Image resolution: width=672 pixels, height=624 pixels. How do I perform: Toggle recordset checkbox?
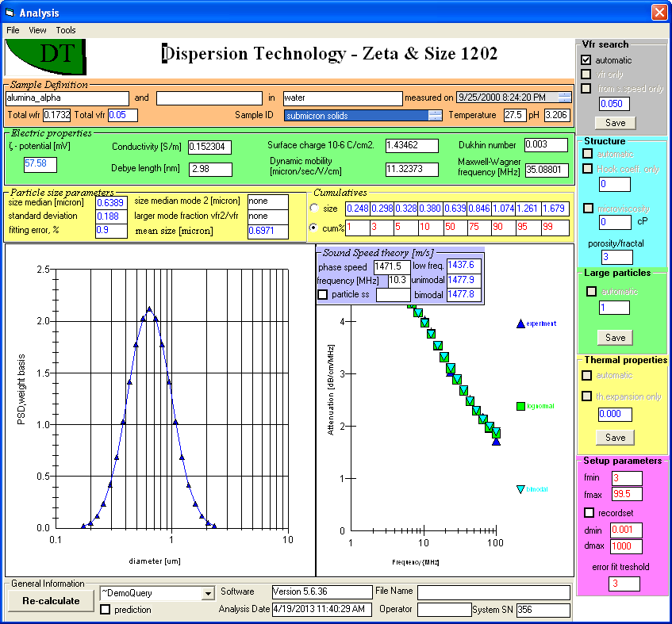[x=589, y=513]
